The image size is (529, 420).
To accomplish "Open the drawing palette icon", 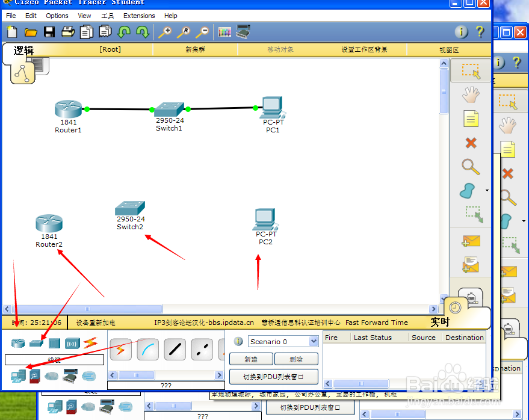I will point(224,32).
